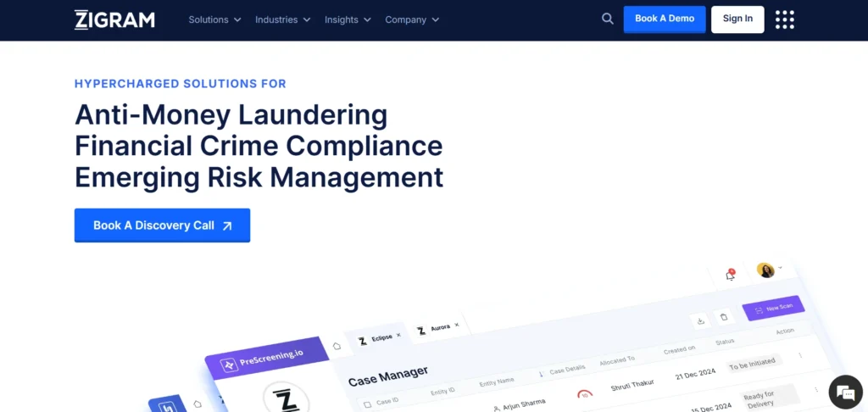Click the risk score gauge icon
This screenshot has width=868, height=412.
585,395
